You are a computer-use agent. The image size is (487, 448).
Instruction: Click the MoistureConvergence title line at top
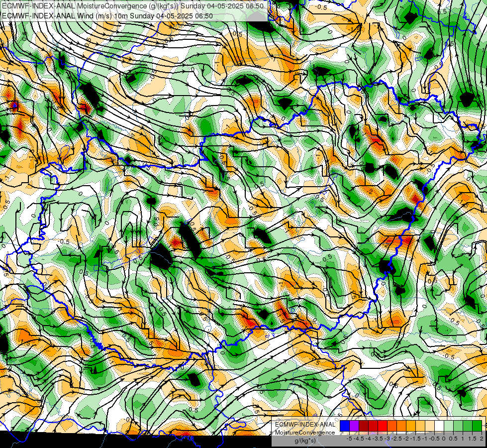tap(133, 6)
